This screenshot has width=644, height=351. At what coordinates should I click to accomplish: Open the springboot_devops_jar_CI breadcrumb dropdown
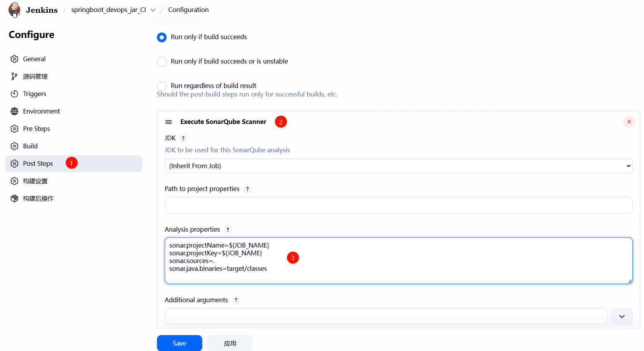click(153, 10)
